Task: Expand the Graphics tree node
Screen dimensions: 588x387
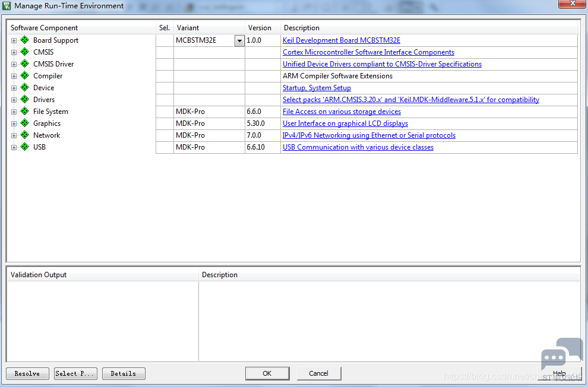Action: pyautogui.click(x=14, y=123)
